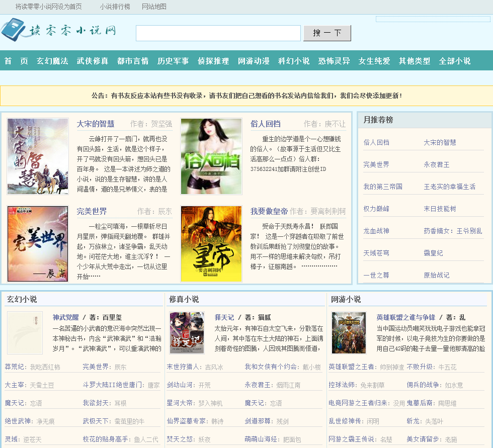Image resolution: width=493 pixels, height=448 pixels.
Task: Click the 读零零小说网 book logo
Action: tap(58, 30)
